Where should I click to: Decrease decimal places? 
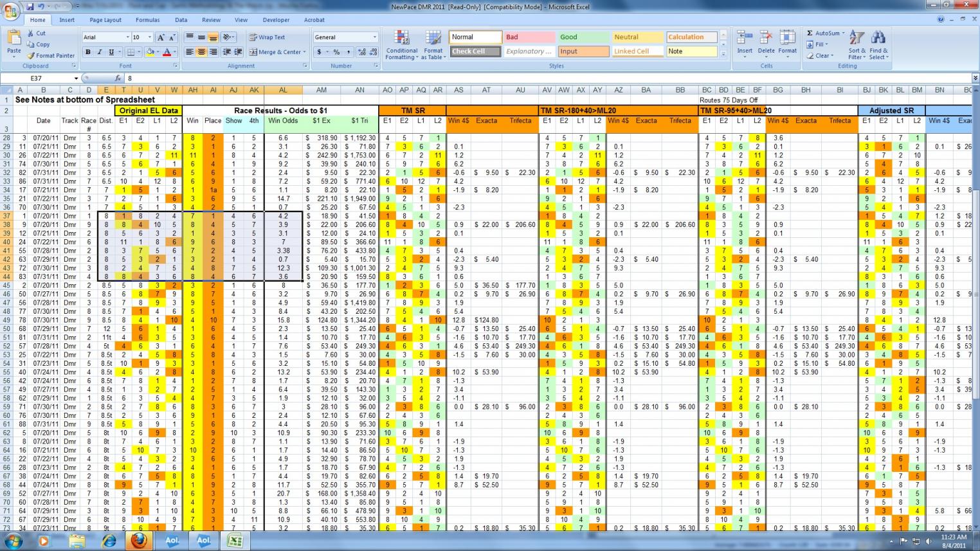(372, 52)
